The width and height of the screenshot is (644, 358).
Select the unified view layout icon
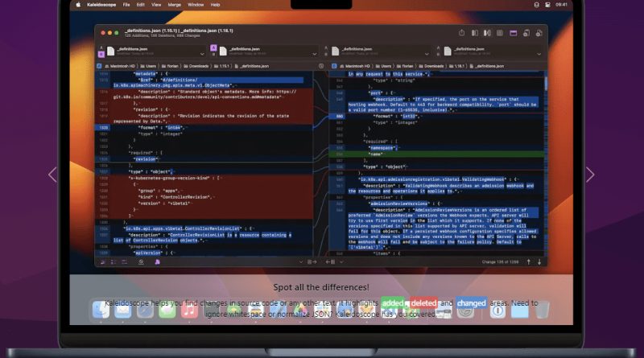coord(500,33)
